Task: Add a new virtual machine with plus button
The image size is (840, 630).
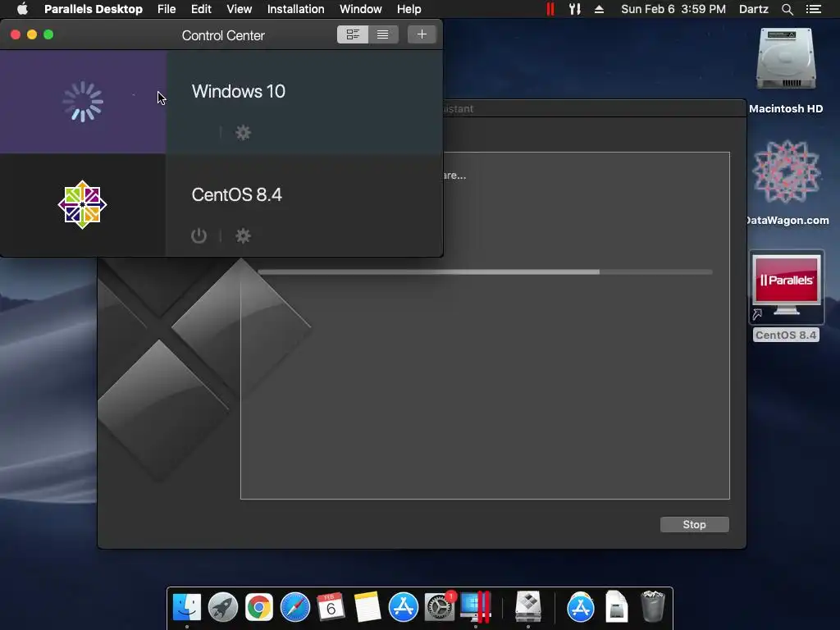Action: pos(422,34)
